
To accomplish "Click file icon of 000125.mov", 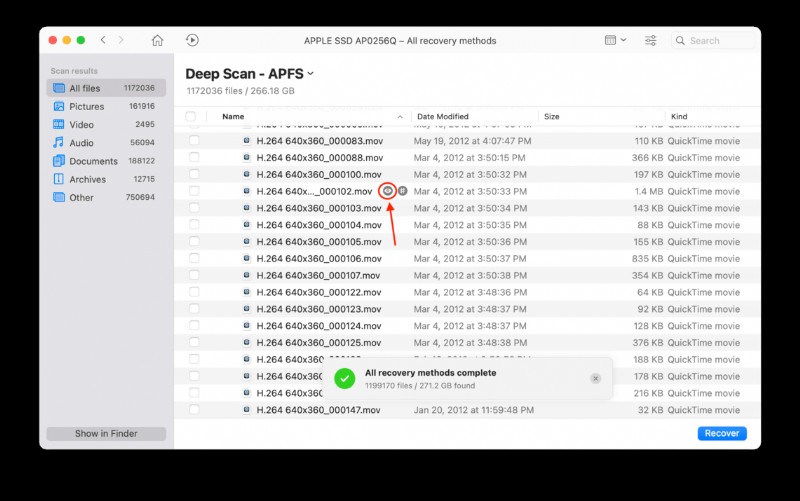I will tap(246, 342).
